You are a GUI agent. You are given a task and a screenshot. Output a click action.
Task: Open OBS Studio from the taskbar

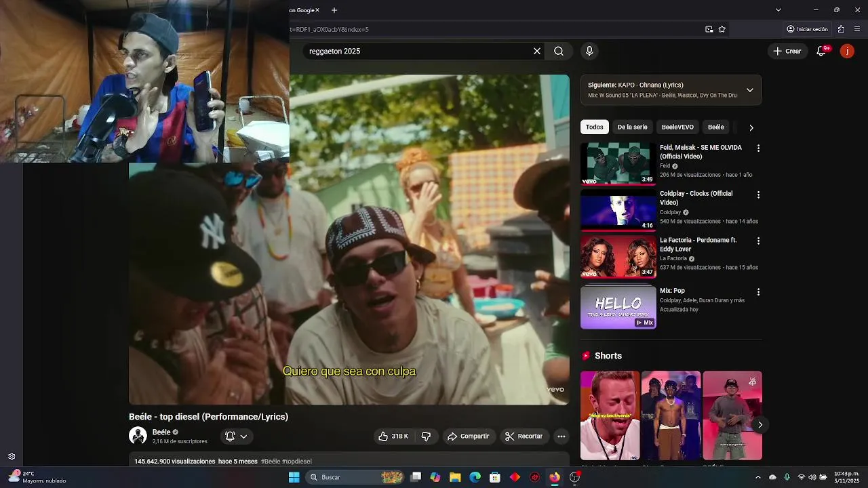[x=574, y=477]
